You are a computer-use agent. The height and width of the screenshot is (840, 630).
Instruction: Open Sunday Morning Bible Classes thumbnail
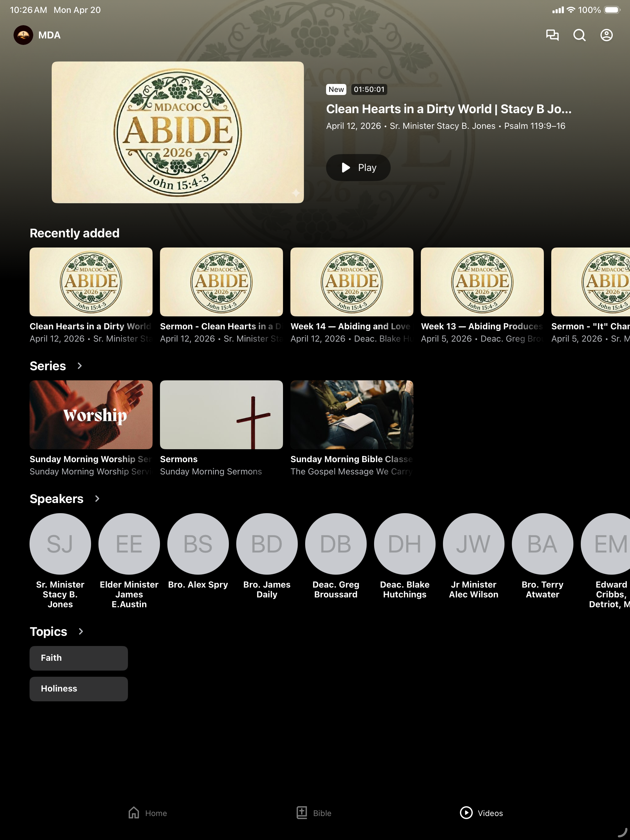[x=352, y=415]
